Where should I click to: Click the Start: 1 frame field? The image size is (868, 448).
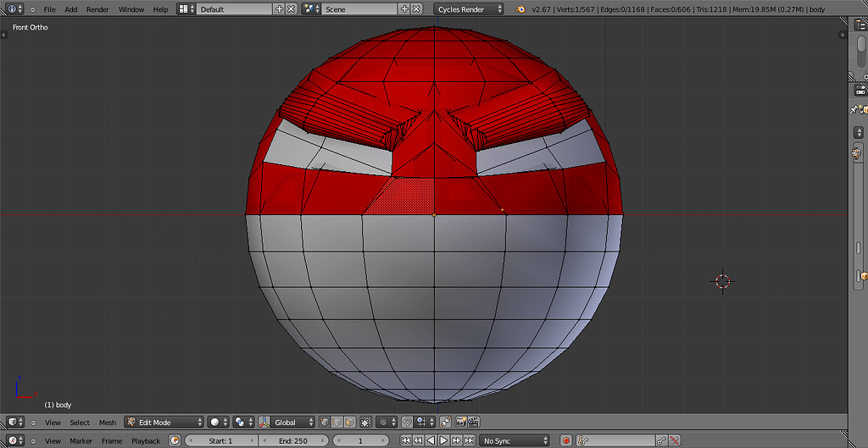click(220, 440)
